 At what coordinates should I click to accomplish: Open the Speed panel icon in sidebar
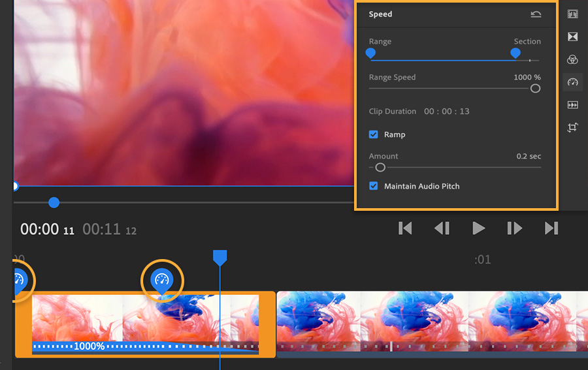pyautogui.click(x=572, y=82)
